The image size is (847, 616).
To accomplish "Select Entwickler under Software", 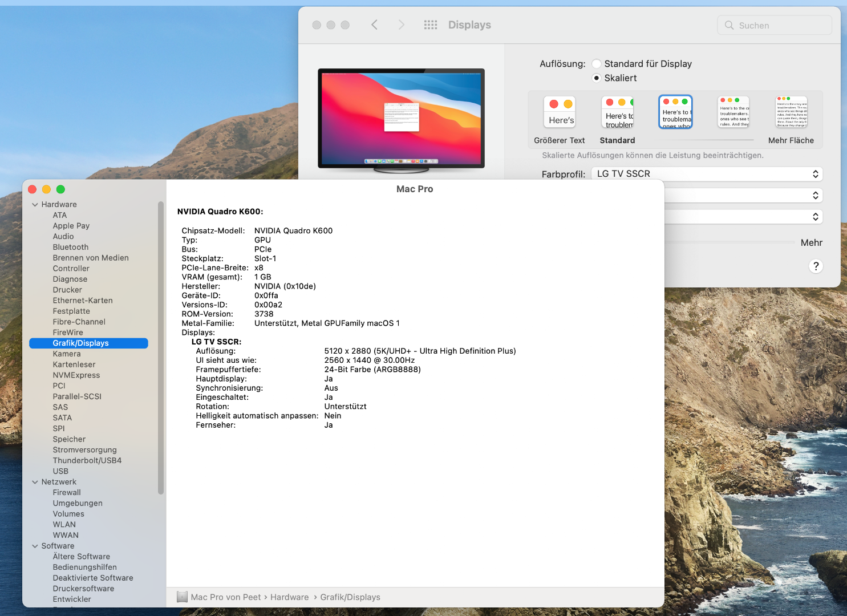I will point(72,599).
